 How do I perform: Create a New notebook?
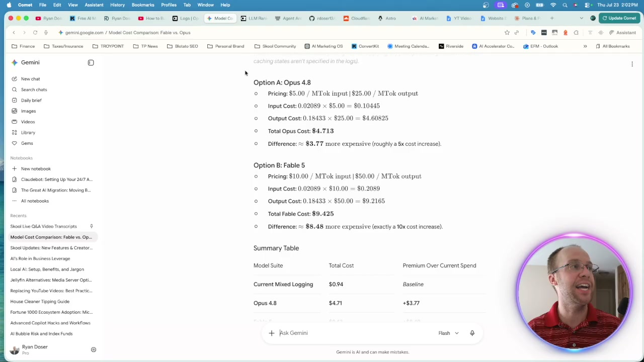pyautogui.click(x=36, y=169)
